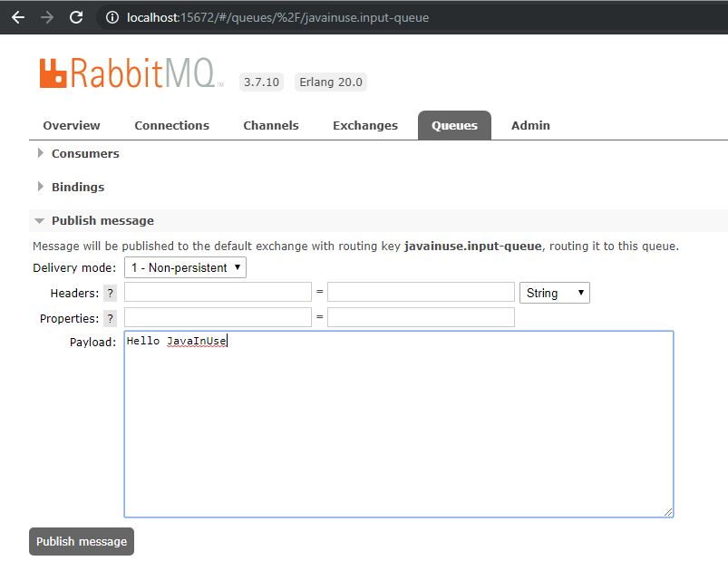Open the Headers help question mark
The width and height of the screenshot is (728, 561).
tap(110, 294)
